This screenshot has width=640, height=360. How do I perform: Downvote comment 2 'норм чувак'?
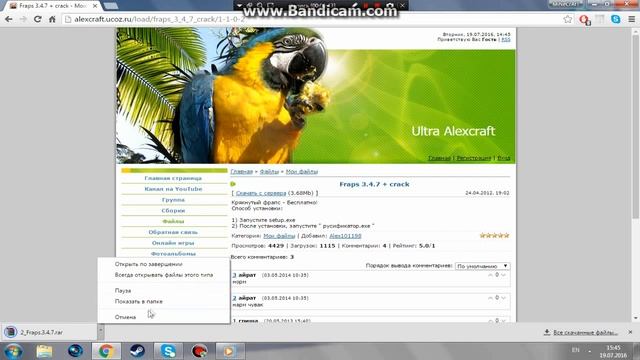[504, 298]
